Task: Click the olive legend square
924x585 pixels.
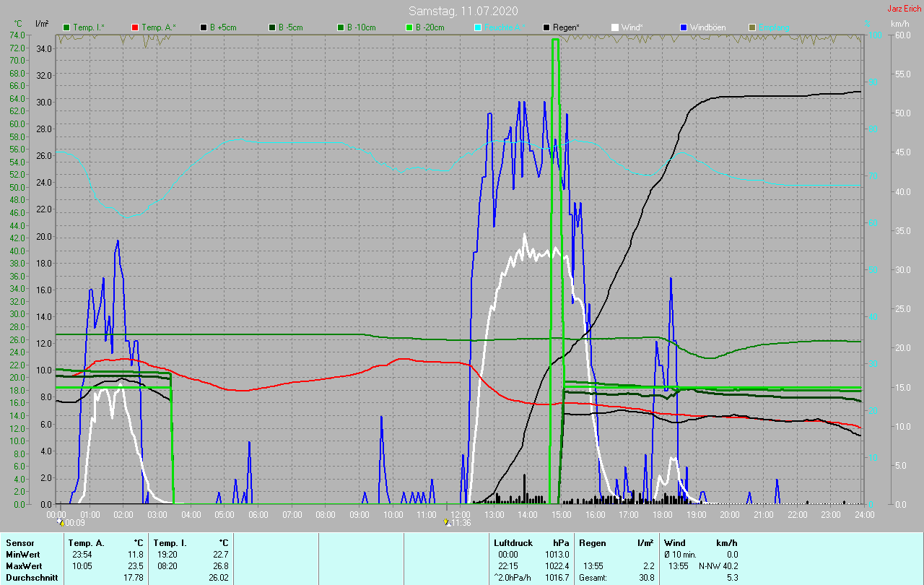Action: tap(751, 27)
